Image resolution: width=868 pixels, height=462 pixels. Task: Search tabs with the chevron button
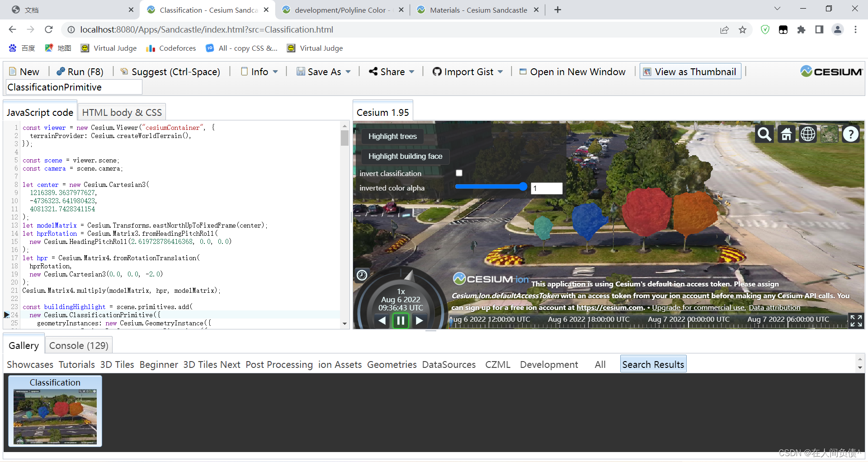[x=777, y=9]
